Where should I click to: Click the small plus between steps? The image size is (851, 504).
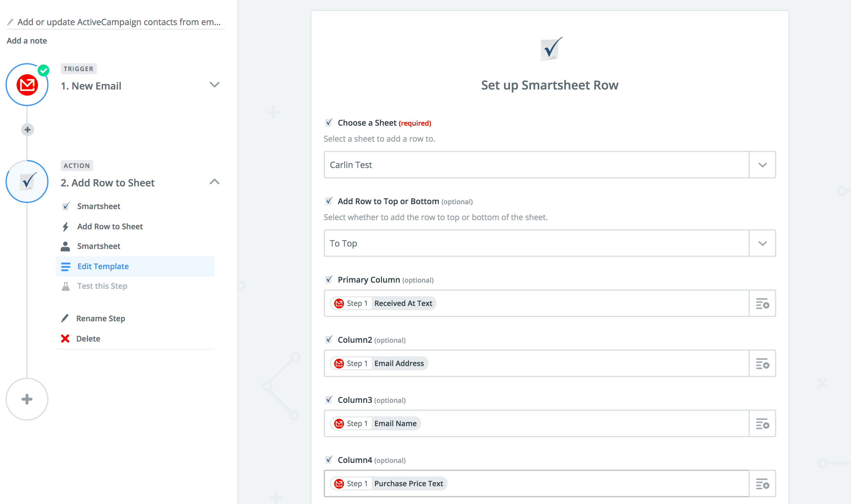pos(28,130)
